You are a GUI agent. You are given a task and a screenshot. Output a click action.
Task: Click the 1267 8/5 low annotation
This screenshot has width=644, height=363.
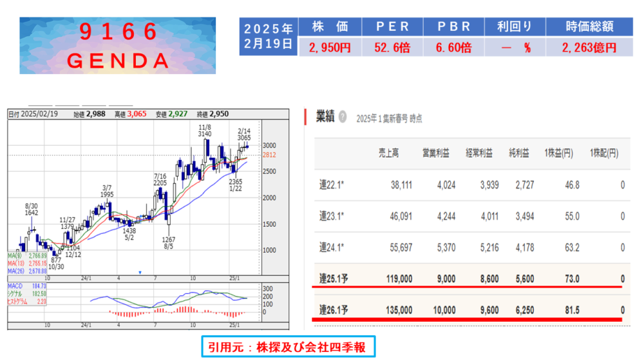coord(168,243)
